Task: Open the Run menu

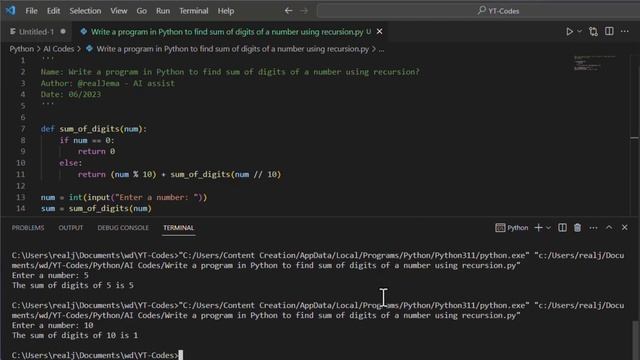Action: coord(163,11)
